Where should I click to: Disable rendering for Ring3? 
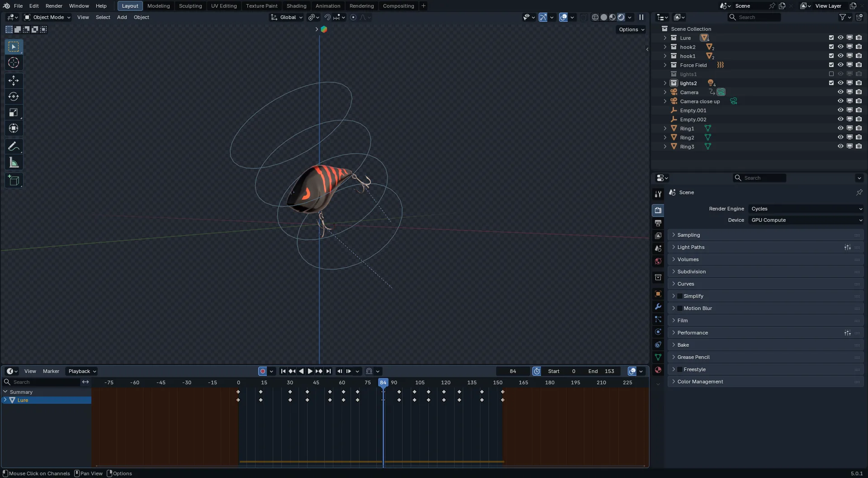click(x=859, y=146)
